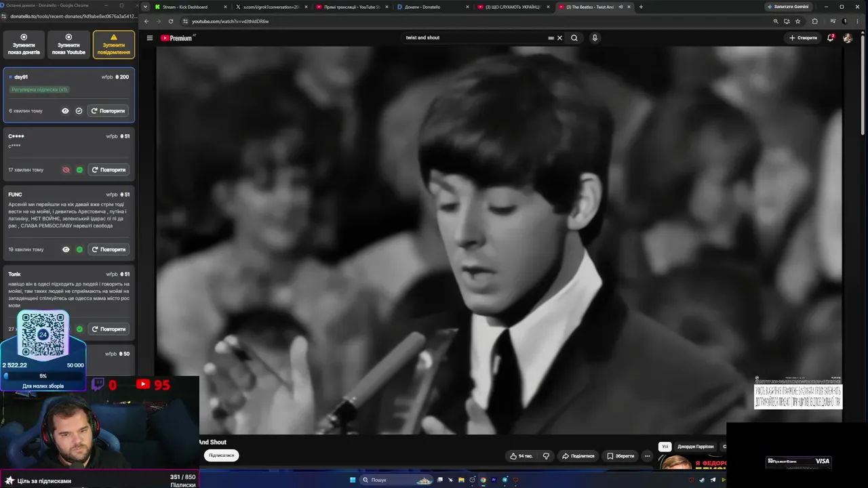Dislike the video with thumbs down
868x488 pixels.
pyautogui.click(x=546, y=456)
